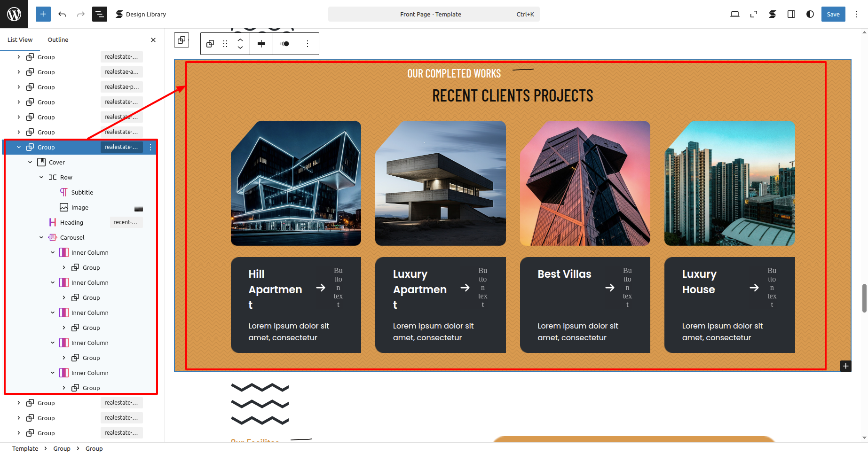Switch to the Outline tab

pos(58,40)
